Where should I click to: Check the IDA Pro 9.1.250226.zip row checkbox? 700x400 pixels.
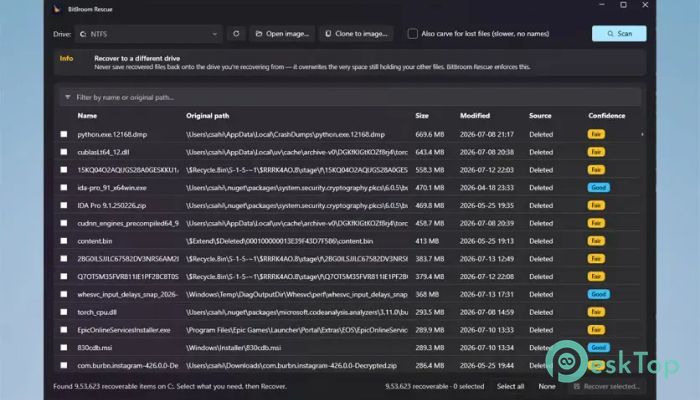tap(64, 205)
